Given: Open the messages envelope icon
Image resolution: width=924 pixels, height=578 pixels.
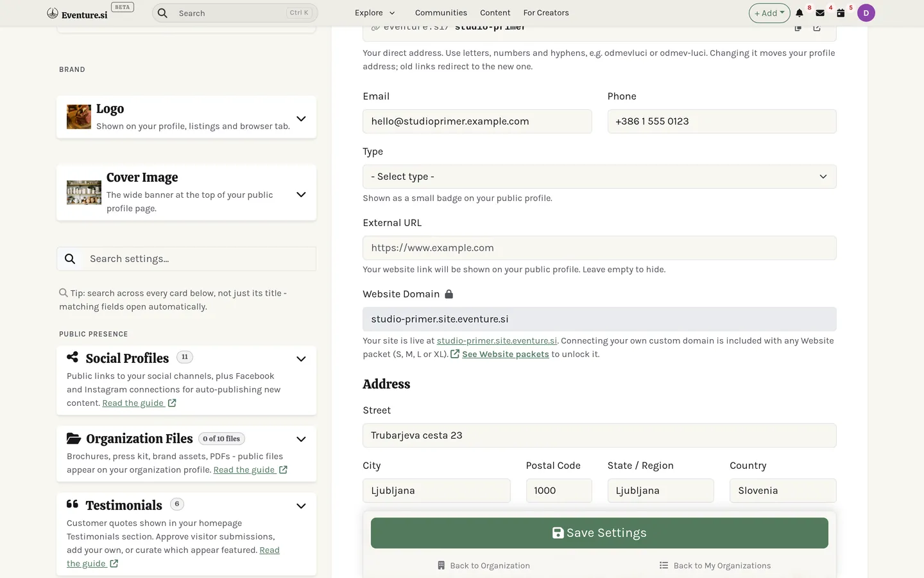Looking at the screenshot, I should pyautogui.click(x=820, y=13).
